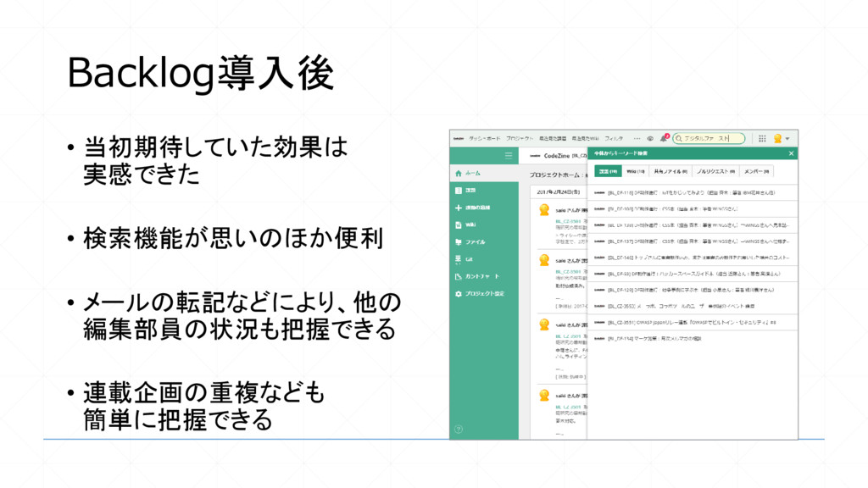Click the search magnifier icon
This screenshot has height=488, width=868.
[x=679, y=138]
